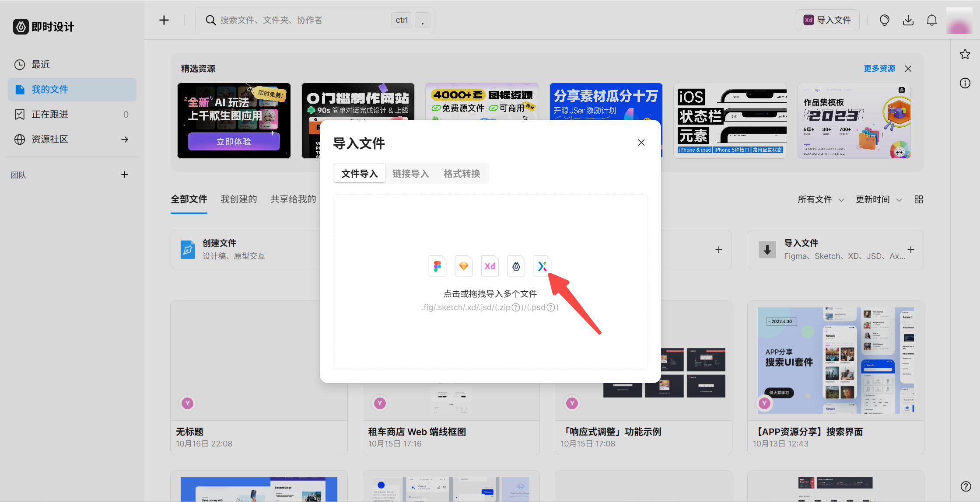Click the 更多资源 link
The width and height of the screenshot is (980, 502).
pyautogui.click(x=879, y=68)
